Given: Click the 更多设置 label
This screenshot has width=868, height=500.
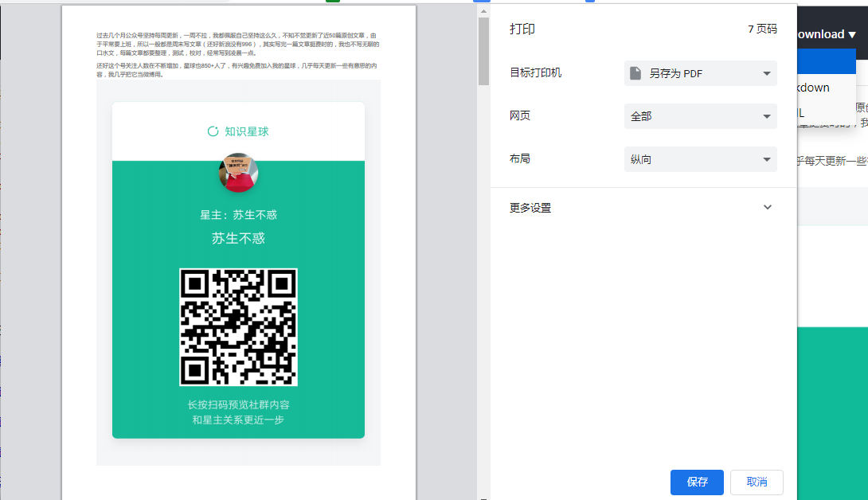Looking at the screenshot, I should click(x=530, y=208).
